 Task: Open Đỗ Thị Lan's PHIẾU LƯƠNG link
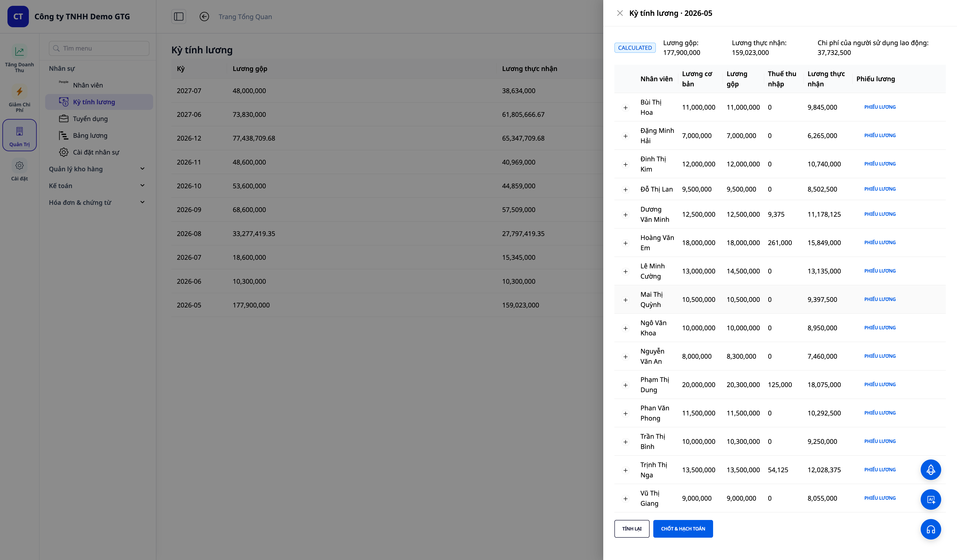pos(880,189)
